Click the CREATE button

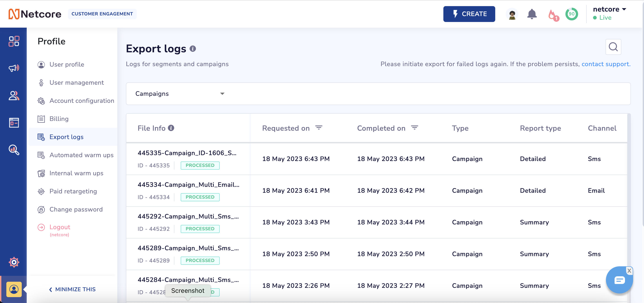[x=469, y=14]
